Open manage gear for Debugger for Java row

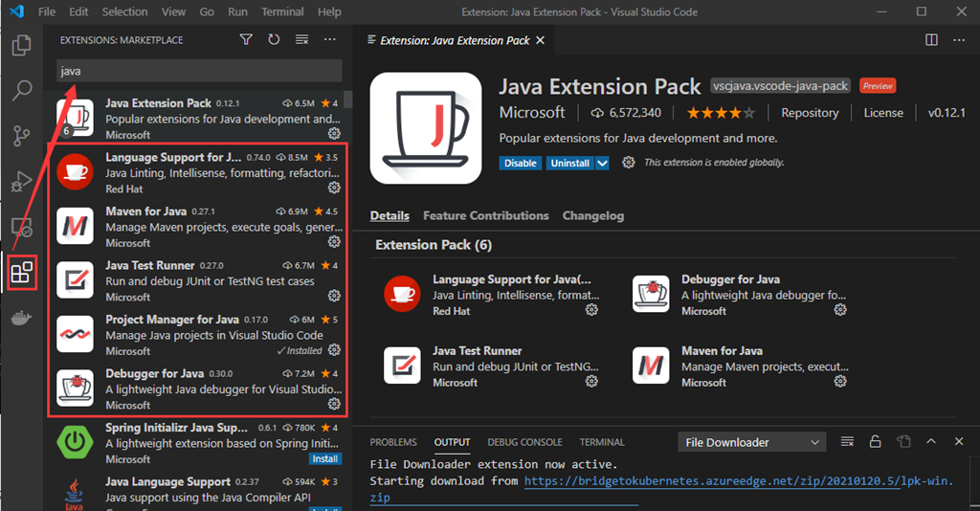(334, 404)
